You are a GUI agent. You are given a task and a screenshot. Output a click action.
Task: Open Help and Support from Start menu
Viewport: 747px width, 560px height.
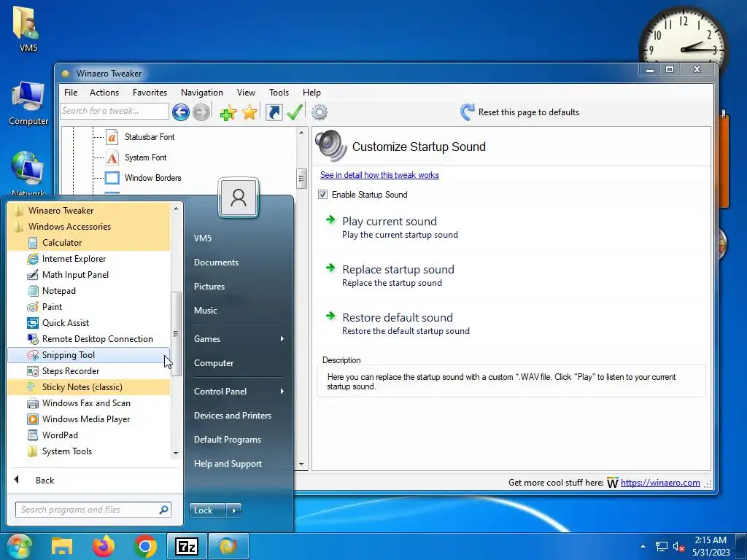coord(228,463)
